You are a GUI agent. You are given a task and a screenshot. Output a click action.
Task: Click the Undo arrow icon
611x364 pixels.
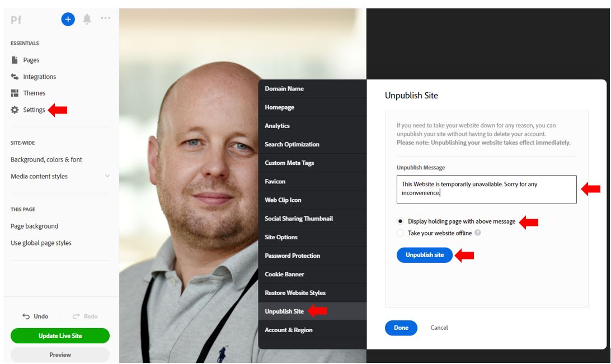(26, 316)
